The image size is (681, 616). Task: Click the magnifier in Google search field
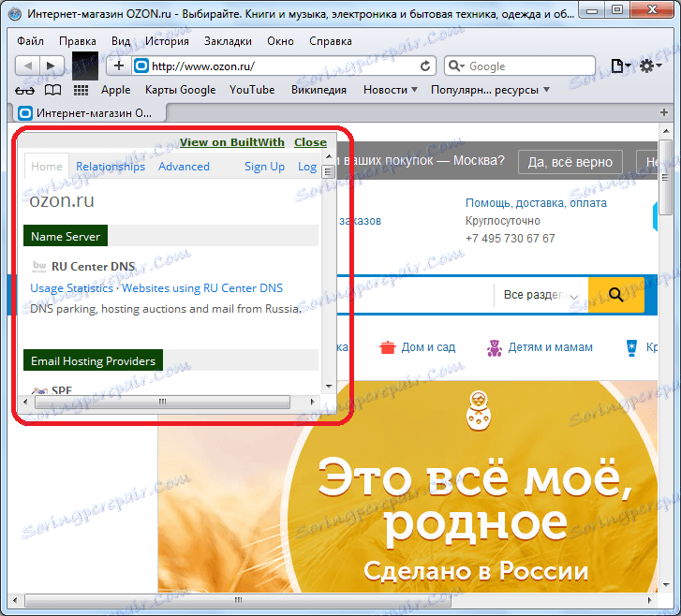(456, 66)
